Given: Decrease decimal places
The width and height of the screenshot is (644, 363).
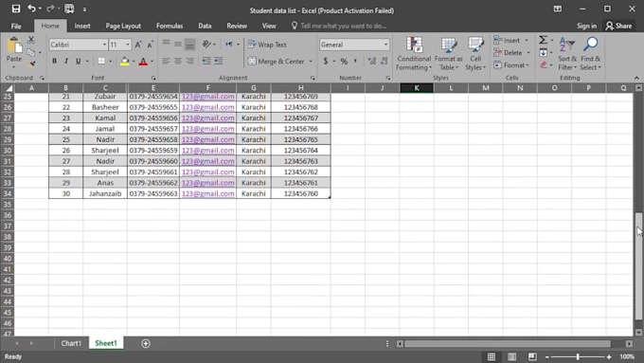Looking at the screenshot, I should pyautogui.click(x=384, y=62).
